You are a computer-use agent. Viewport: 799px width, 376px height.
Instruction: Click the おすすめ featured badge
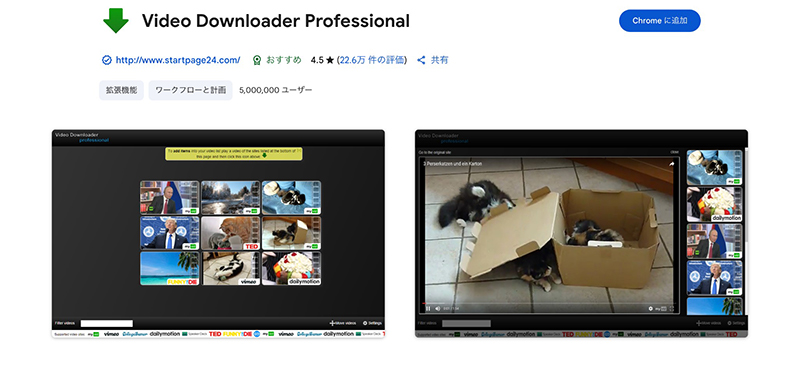pos(277,60)
